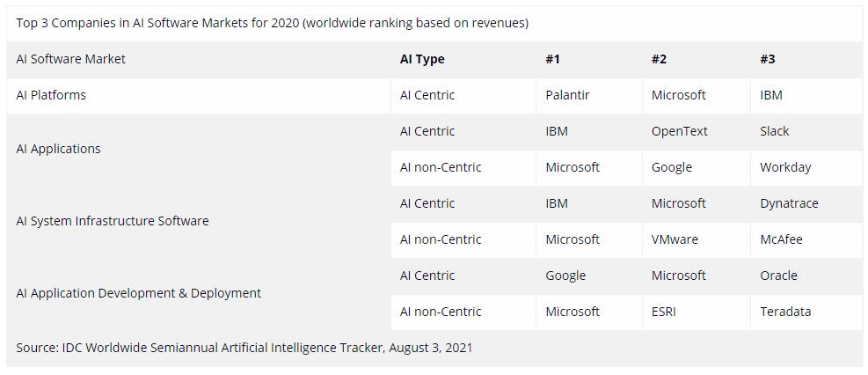Select the AI Software Market column header

tap(70, 59)
